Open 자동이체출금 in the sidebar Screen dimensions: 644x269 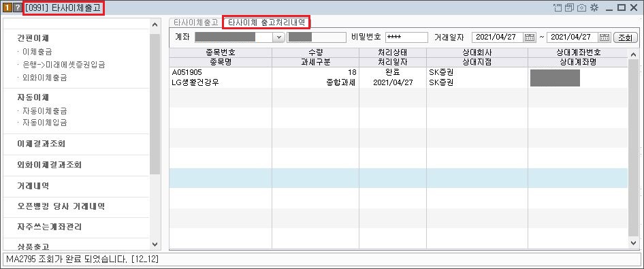[x=45, y=111]
